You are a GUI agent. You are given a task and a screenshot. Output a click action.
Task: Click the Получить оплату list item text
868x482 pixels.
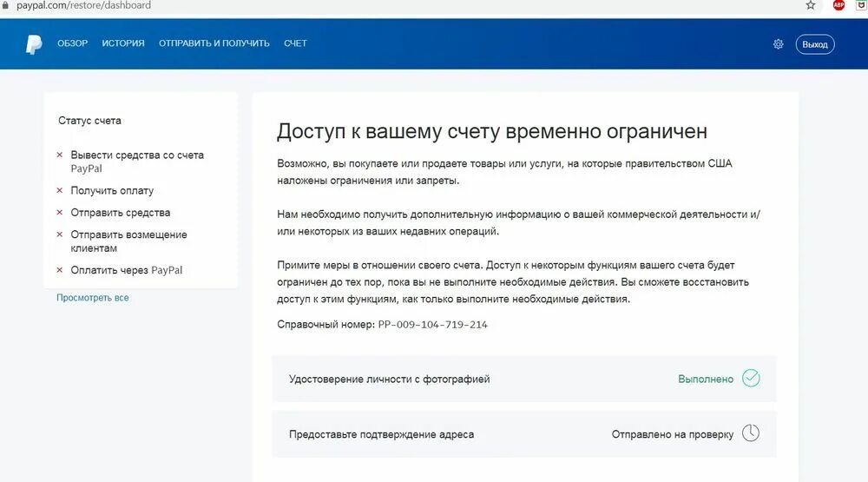coord(112,190)
